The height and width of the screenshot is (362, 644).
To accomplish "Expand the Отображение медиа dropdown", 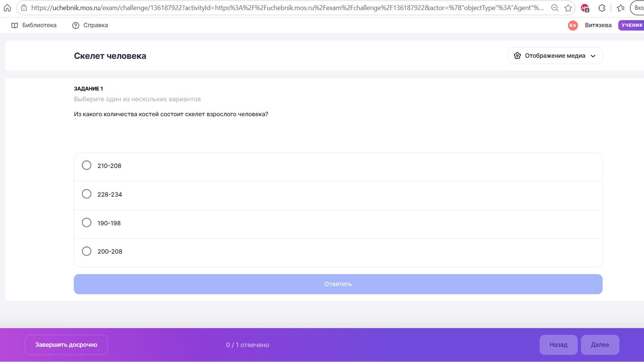I will 555,56.
